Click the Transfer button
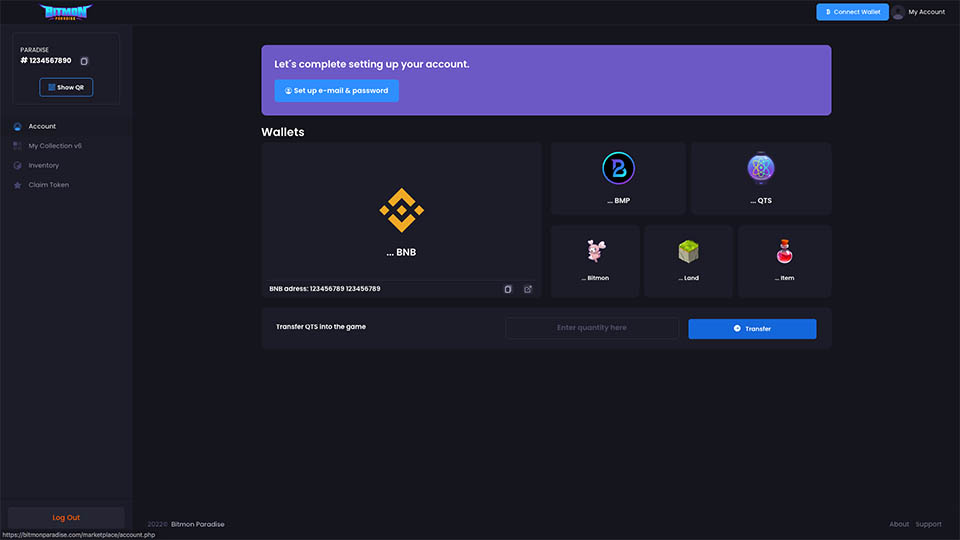The height and width of the screenshot is (540, 960). pyautogui.click(x=752, y=329)
